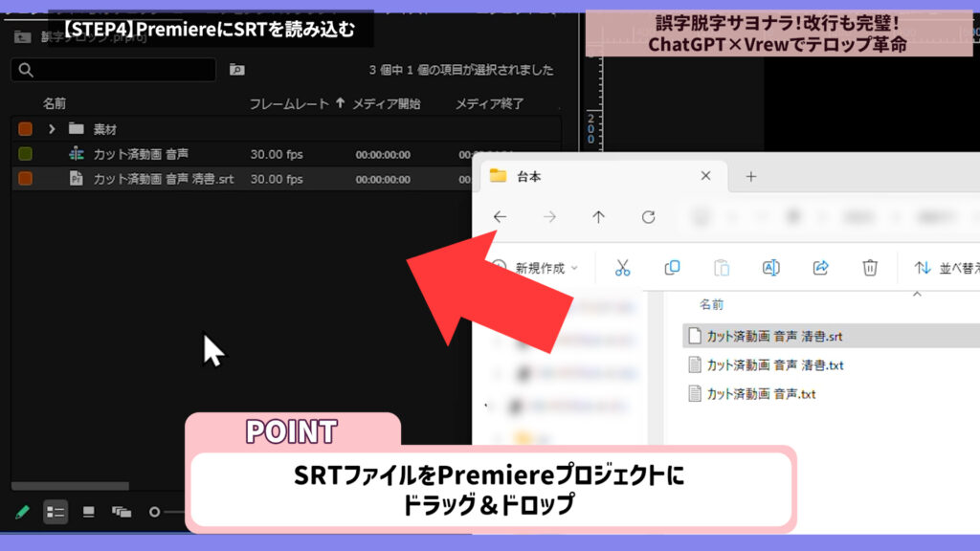Click the green pencil write-toggle icon
The image size is (980, 551).
click(23, 513)
